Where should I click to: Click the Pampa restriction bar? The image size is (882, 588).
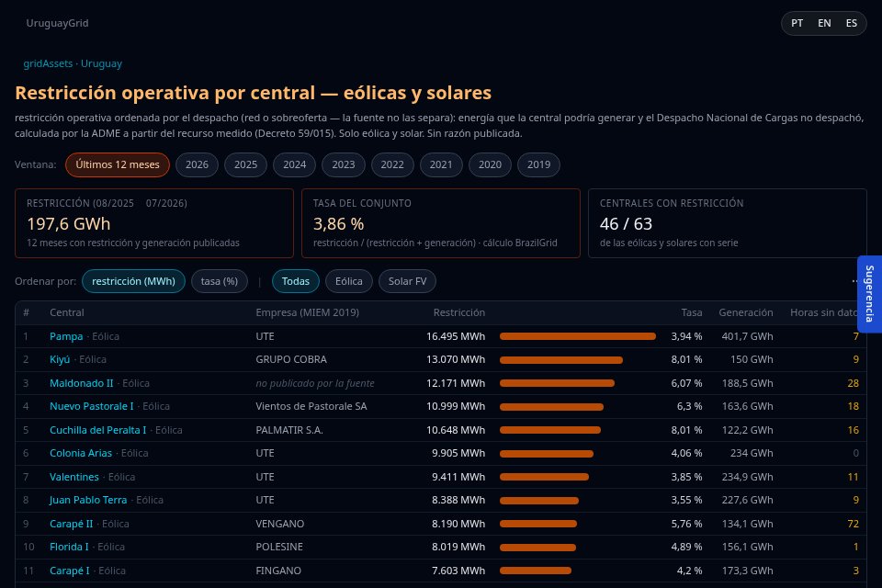click(x=578, y=336)
